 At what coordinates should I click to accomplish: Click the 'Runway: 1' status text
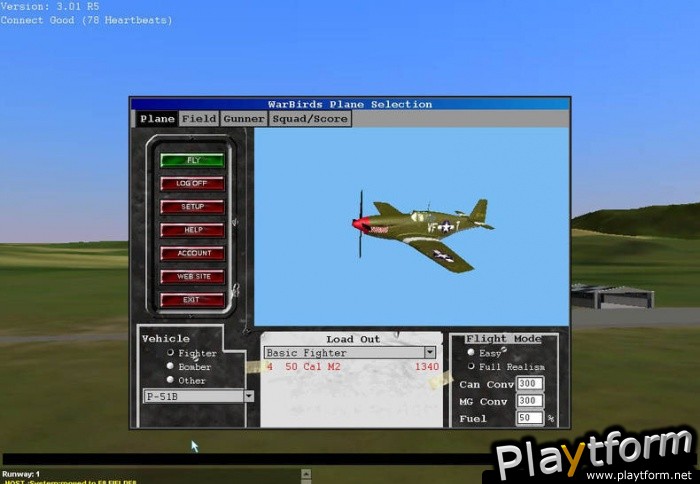click(21, 474)
